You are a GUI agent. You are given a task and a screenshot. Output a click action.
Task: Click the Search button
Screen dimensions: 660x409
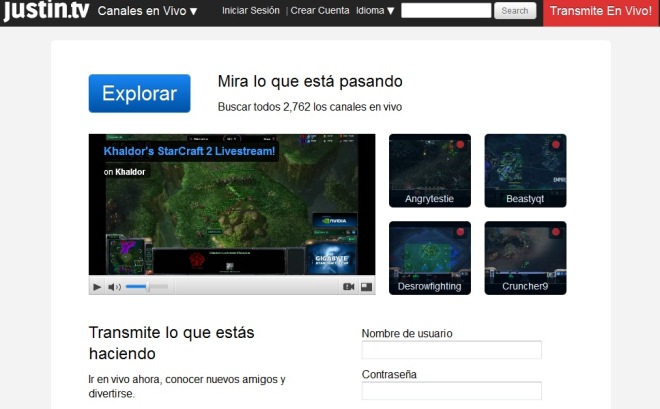pos(514,11)
